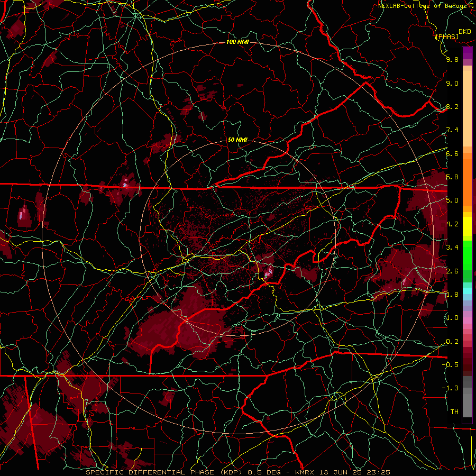Click the 2.6 value on color scale
This screenshot has height=476, width=476.
pyautogui.click(x=452, y=271)
